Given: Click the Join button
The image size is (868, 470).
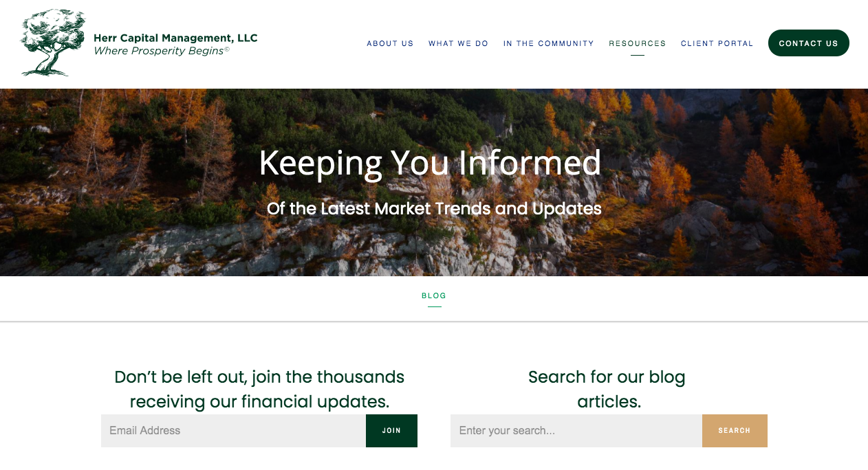Looking at the screenshot, I should tap(391, 431).
